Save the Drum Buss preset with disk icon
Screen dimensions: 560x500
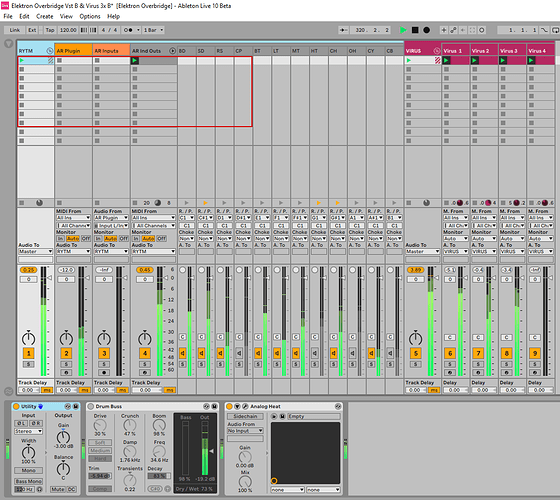coord(214,406)
